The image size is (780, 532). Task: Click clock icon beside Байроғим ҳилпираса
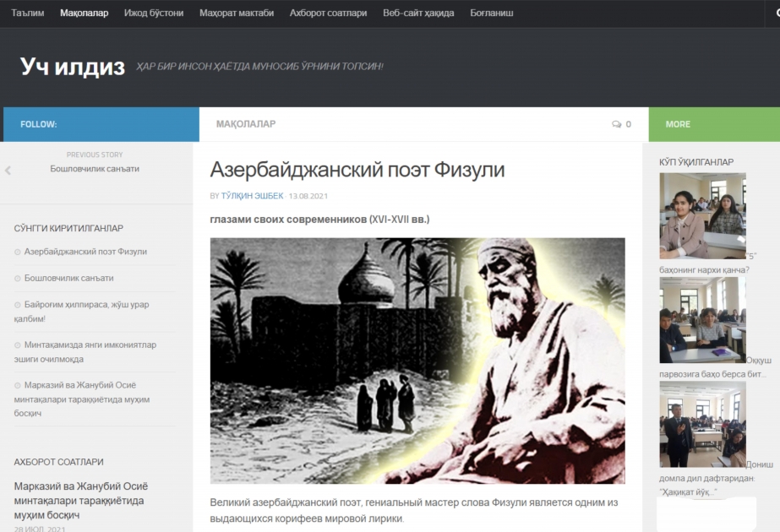(x=18, y=305)
